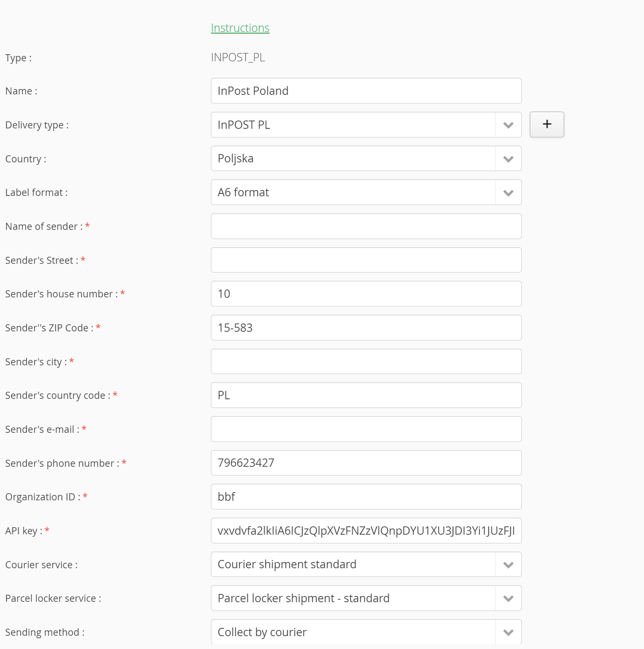Click the Delivery type label
644x649 pixels.
coord(37,125)
